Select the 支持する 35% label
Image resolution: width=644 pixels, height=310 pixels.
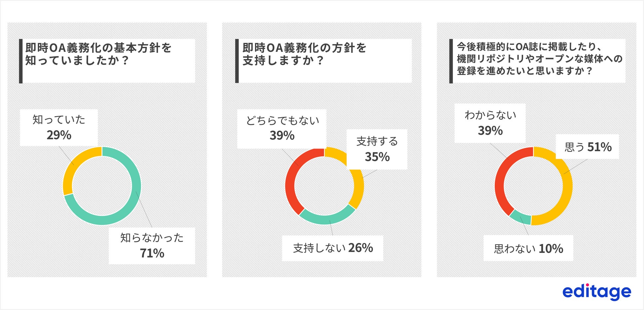click(377, 149)
